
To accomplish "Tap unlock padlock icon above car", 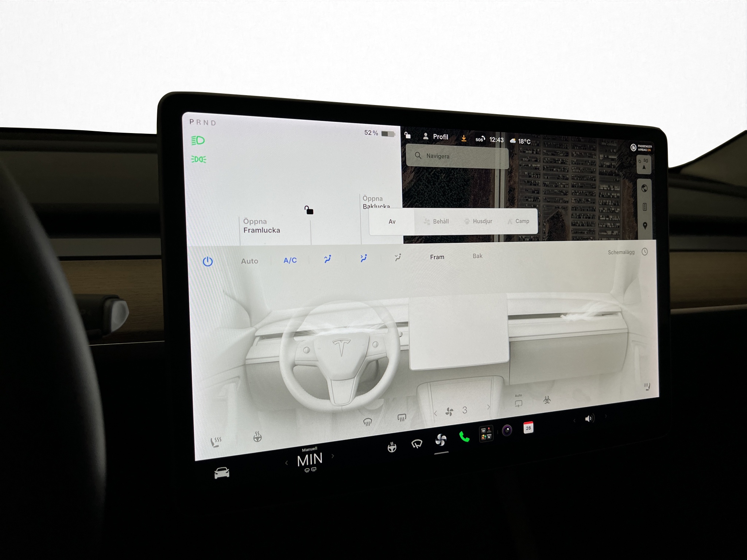I will point(309,210).
